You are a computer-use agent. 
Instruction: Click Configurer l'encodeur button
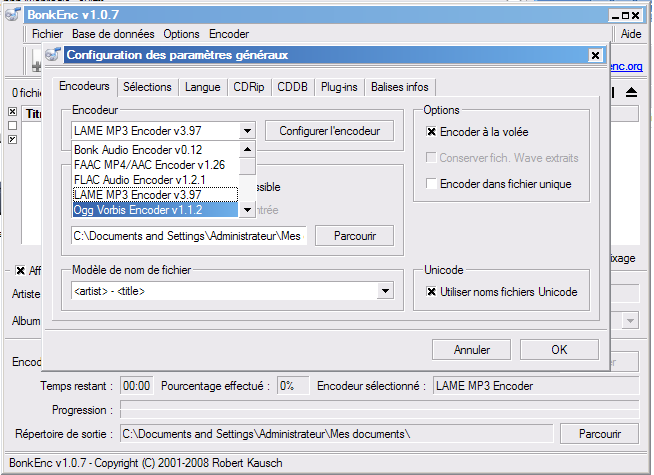click(x=330, y=131)
